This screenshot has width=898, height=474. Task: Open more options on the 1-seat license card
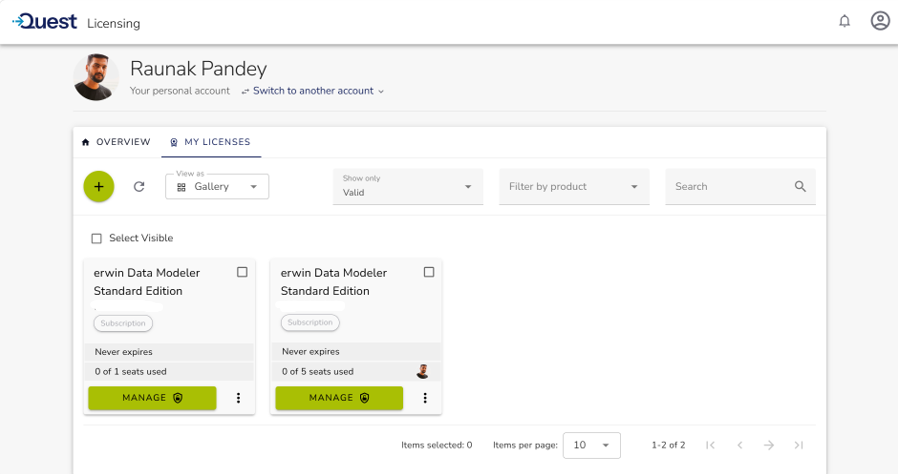[238, 398]
